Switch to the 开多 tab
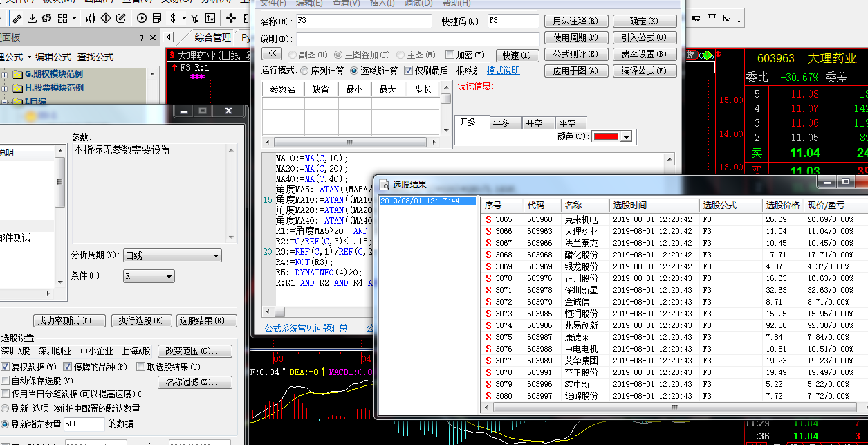Screen dimensions: 868x445 tap(472, 122)
